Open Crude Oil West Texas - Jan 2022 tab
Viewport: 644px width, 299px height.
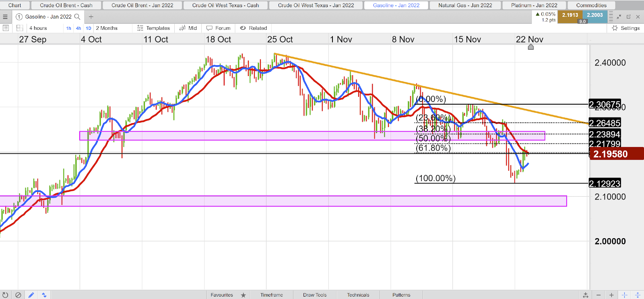(x=316, y=5)
